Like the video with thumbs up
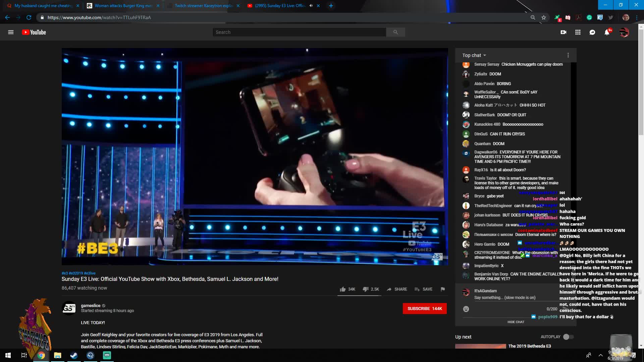Screen dimensions: 644x362 [347, 289]
